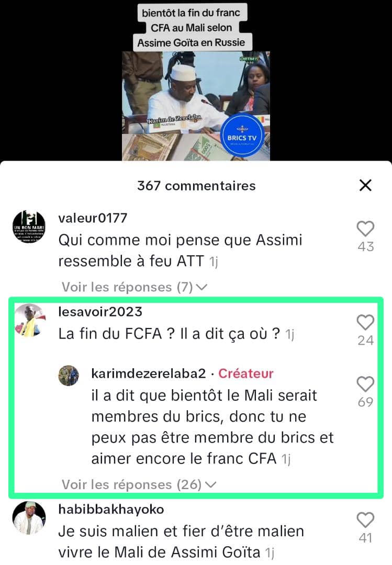Open the username habibbakhayoko
Viewport: 392px width, 565px height.
click(x=111, y=510)
